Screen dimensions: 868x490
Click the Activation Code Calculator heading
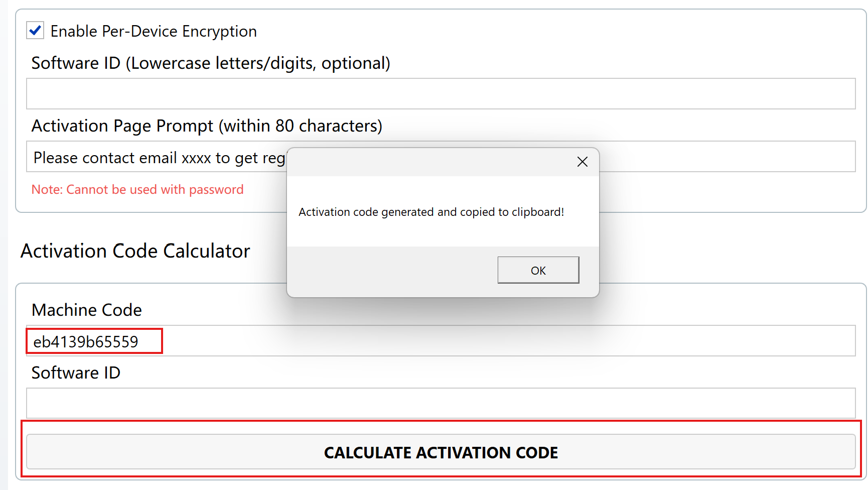[135, 251]
